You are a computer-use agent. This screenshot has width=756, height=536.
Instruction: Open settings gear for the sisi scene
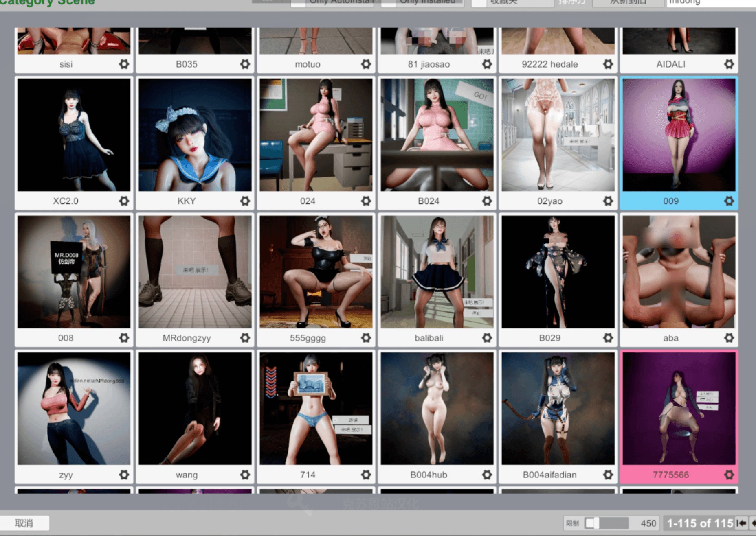124,64
